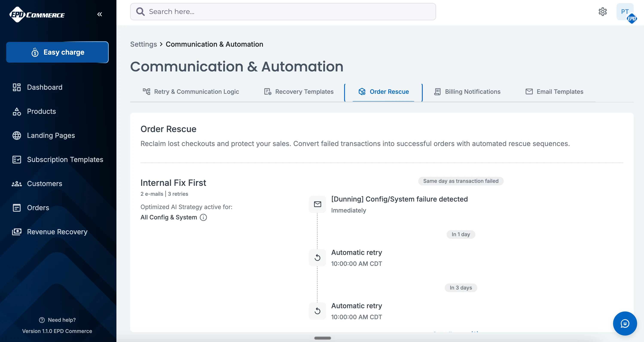Click the Customers people icon

coord(17,184)
